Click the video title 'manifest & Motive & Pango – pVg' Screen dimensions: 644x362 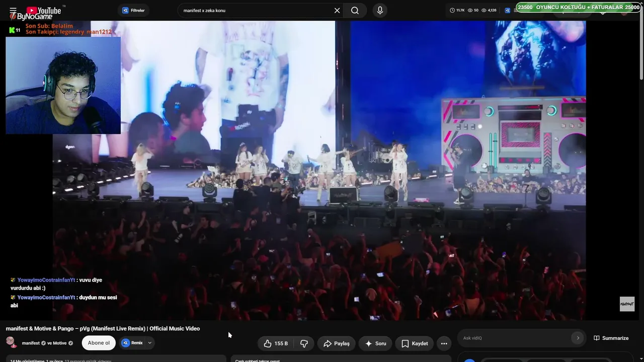point(103,328)
